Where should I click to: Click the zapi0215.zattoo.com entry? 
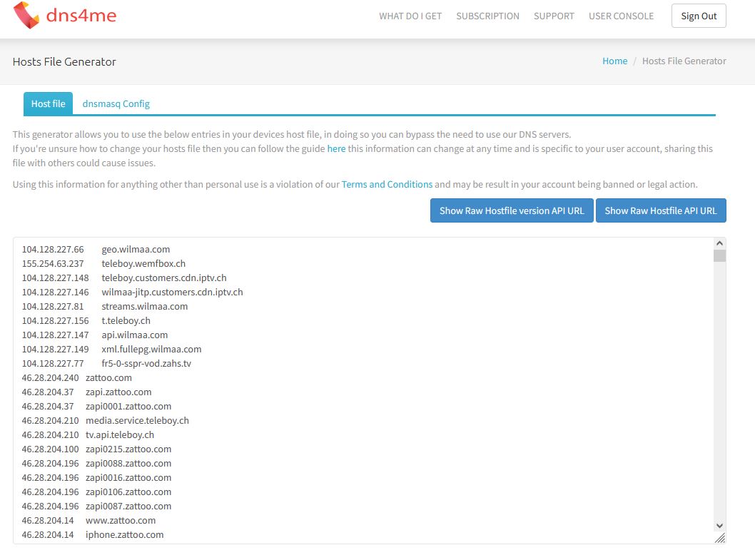click(128, 449)
